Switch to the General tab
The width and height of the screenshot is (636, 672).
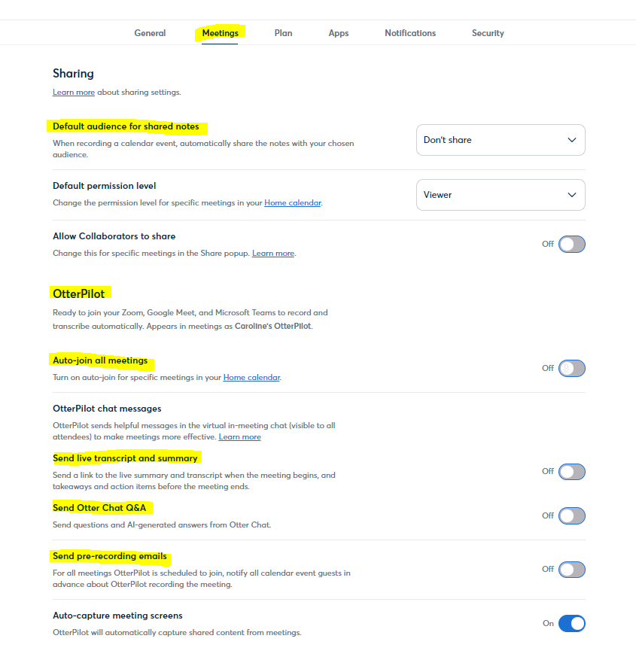click(x=150, y=33)
